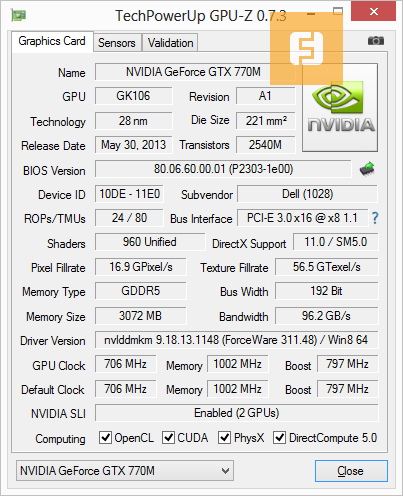Click the Bus Width field 192 Bit
This screenshot has width=403, height=496.
click(x=327, y=291)
